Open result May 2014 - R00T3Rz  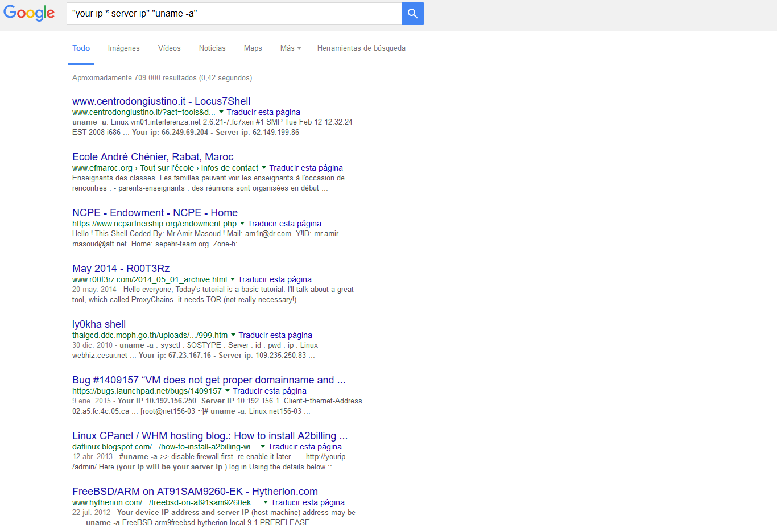[x=121, y=269]
